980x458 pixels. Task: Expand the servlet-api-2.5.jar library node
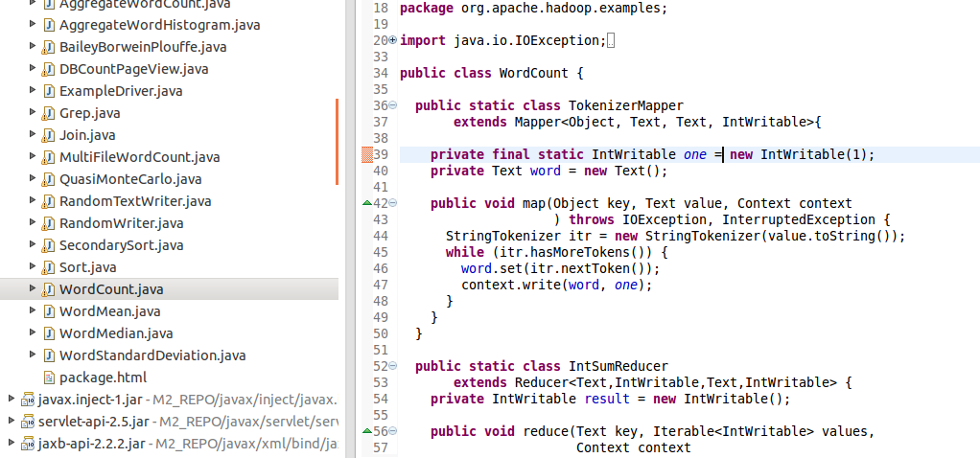point(10,422)
